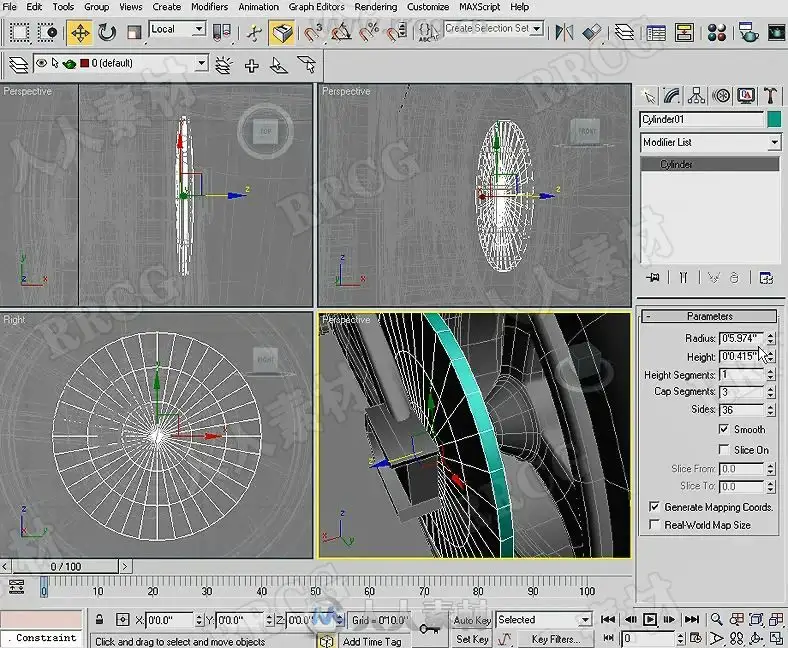Activate the Rotate tool

(107, 32)
